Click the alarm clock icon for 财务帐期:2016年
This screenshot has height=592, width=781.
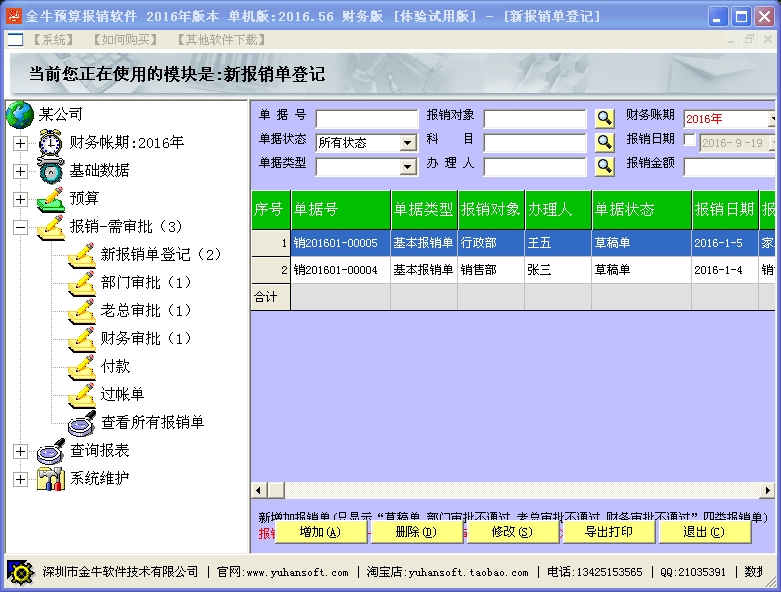click(50, 143)
